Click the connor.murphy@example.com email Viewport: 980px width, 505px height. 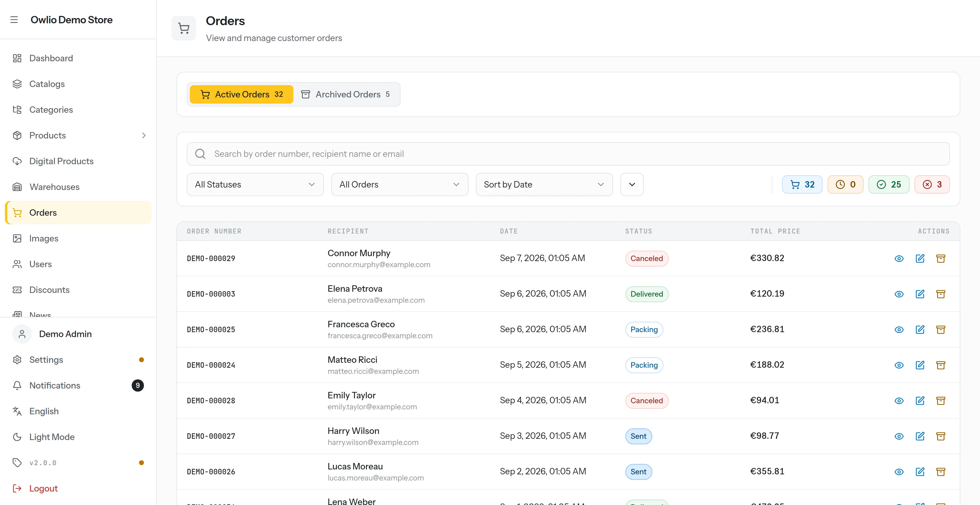[379, 264]
